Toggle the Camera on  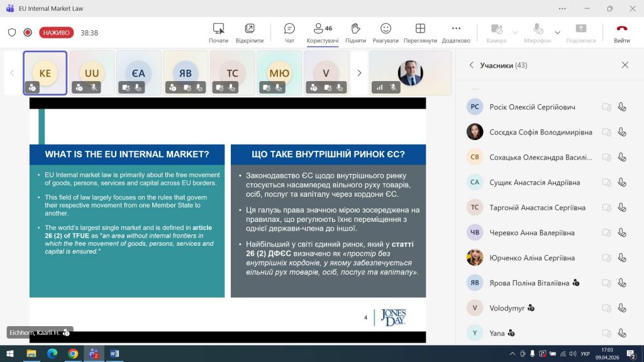pyautogui.click(x=496, y=32)
